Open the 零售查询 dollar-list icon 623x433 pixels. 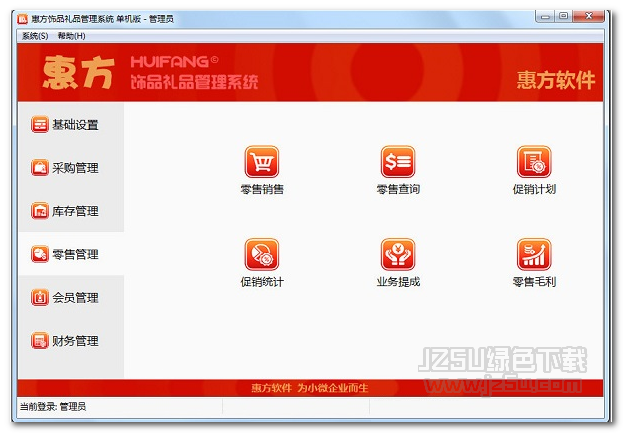[x=398, y=162]
